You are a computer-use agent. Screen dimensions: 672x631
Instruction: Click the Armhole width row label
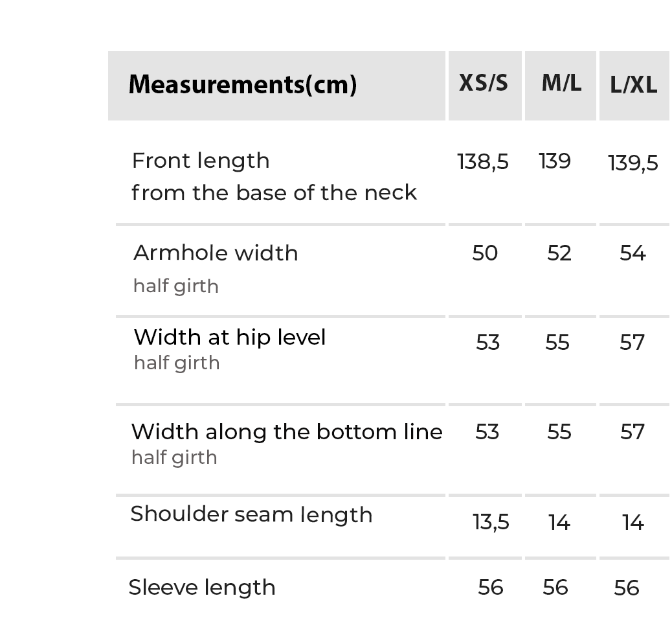[x=216, y=253]
